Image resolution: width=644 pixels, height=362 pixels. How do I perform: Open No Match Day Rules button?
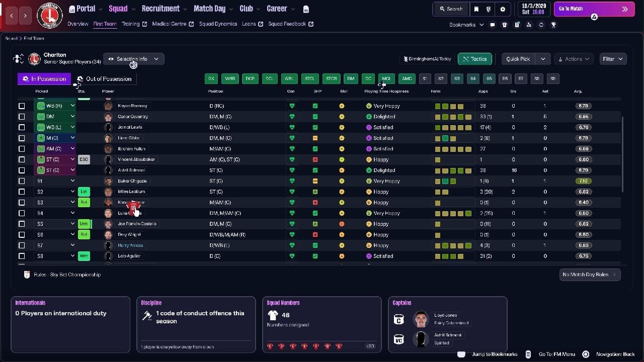coord(590,275)
